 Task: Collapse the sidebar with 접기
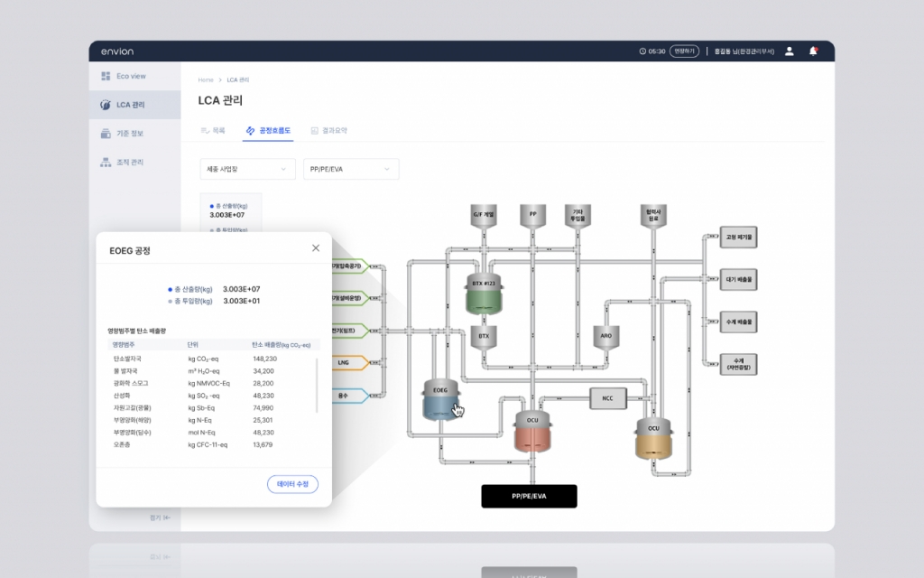coord(160,517)
